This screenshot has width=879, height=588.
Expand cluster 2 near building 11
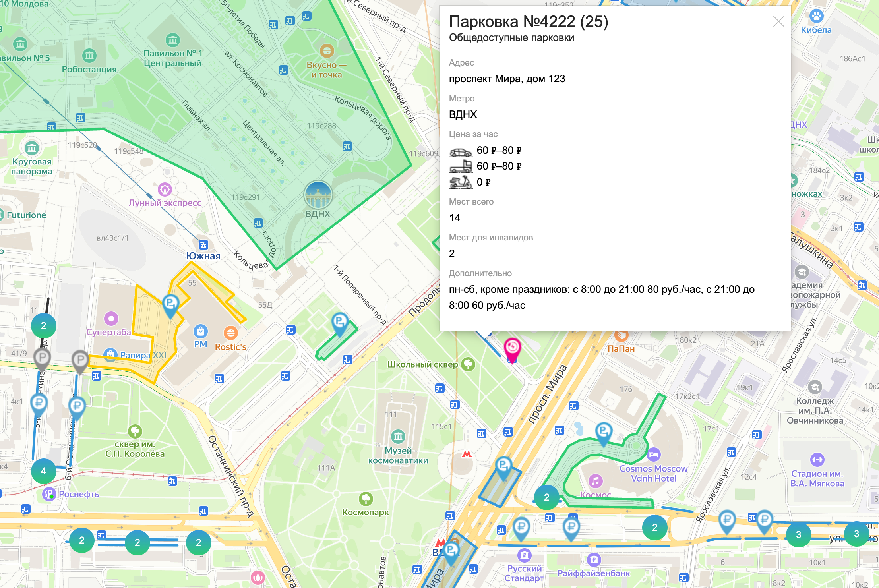click(x=43, y=325)
